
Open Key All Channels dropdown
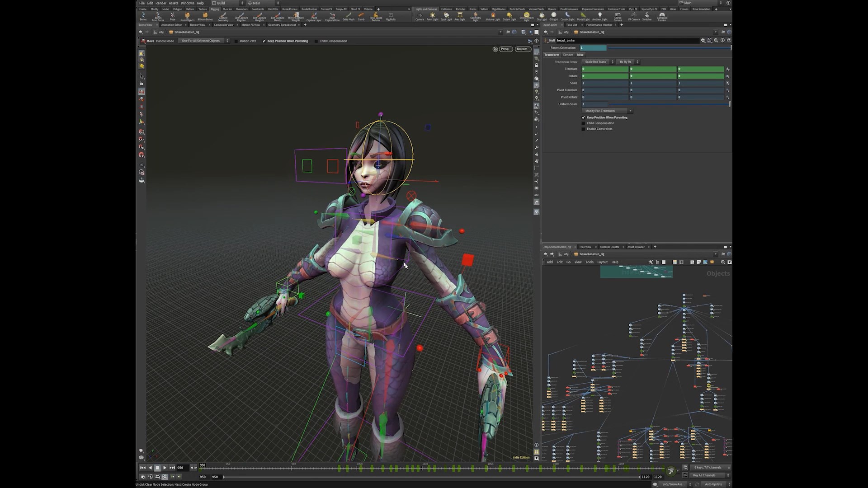tap(711, 475)
